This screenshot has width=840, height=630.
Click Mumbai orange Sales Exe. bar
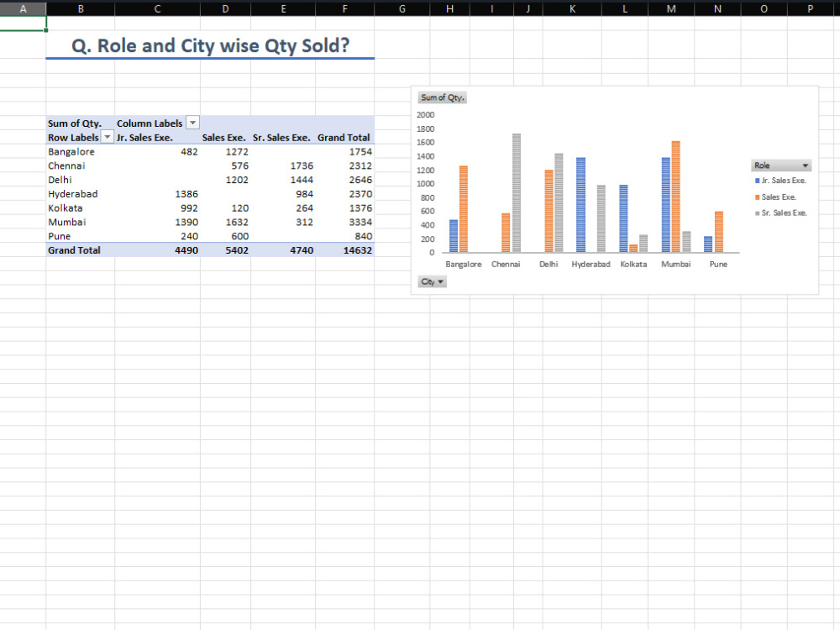pos(675,197)
